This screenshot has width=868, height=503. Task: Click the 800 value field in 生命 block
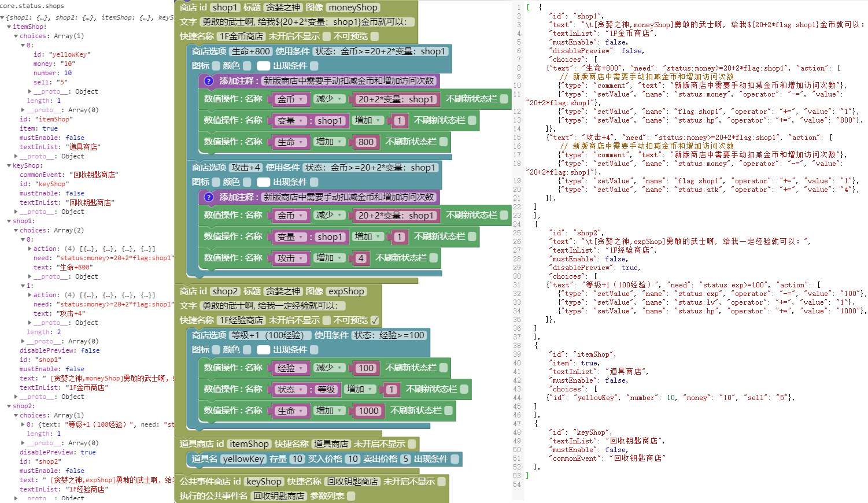365,142
